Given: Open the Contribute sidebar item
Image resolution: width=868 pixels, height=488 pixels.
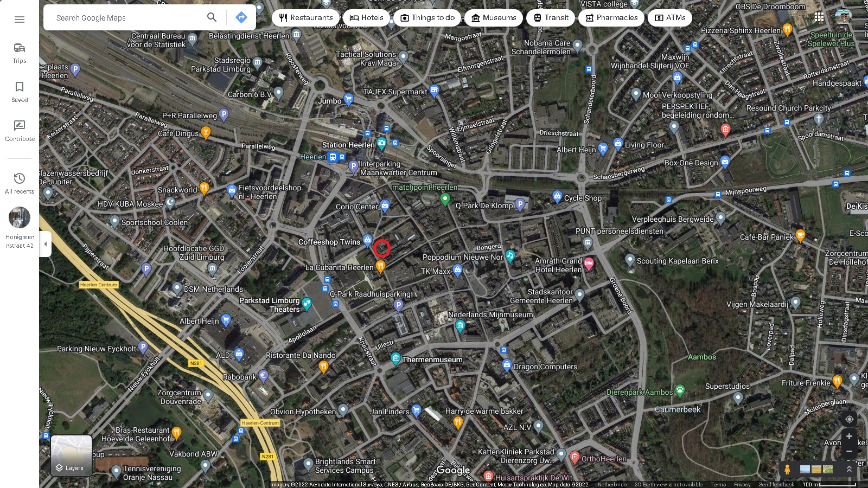Looking at the screenshot, I should pyautogui.click(x=20, y=130).
